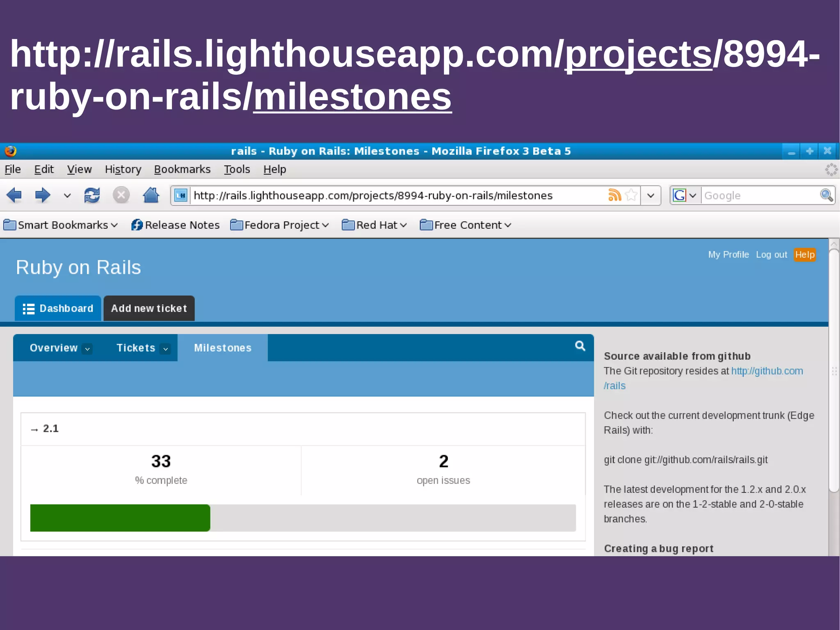840x630 pixels.
Task: Open the Bookmarks menu
Action: (x=182, y=169)
